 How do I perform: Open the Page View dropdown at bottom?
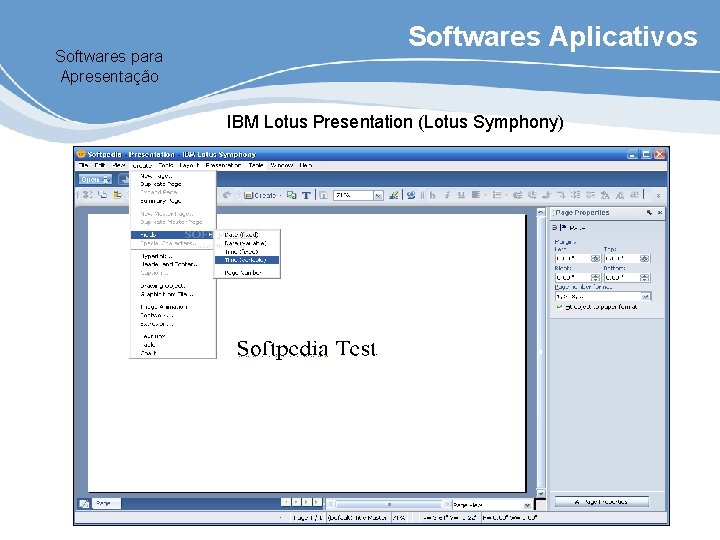point(527,505)
